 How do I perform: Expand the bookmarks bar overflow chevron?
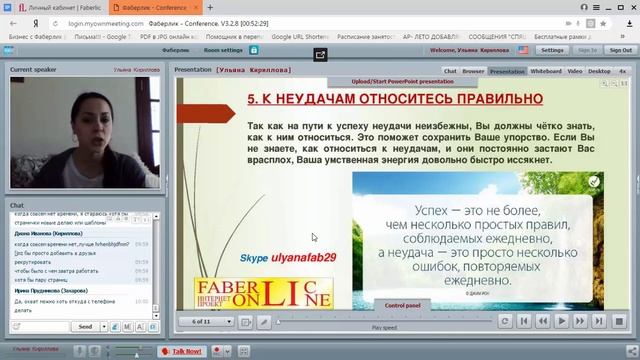click(622, 36)
